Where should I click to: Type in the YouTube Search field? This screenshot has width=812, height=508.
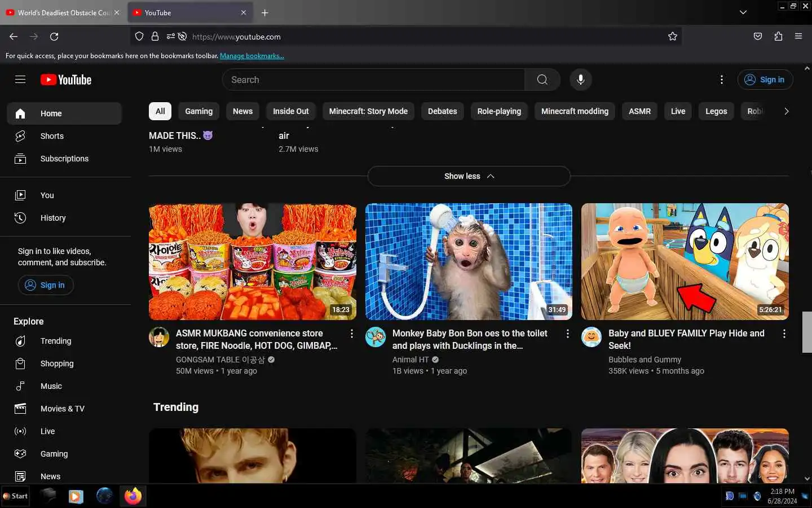click(x=373, y=80)
